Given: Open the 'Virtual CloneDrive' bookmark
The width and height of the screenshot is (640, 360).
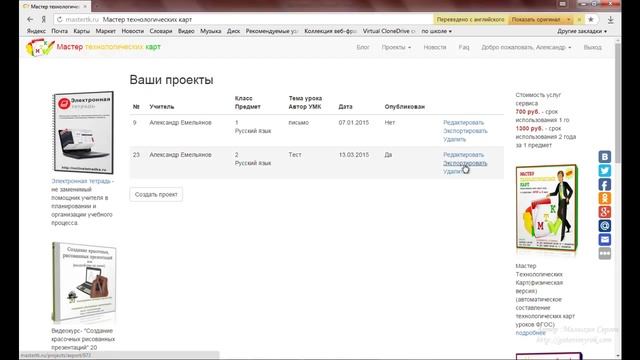Looking at the screenshot, I should (x=389, y=31).
